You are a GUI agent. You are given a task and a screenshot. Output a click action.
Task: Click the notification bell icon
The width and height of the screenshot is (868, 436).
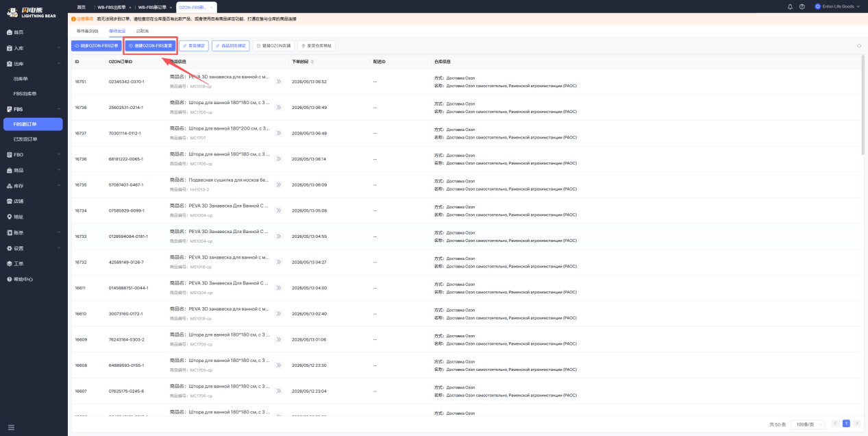790,6
